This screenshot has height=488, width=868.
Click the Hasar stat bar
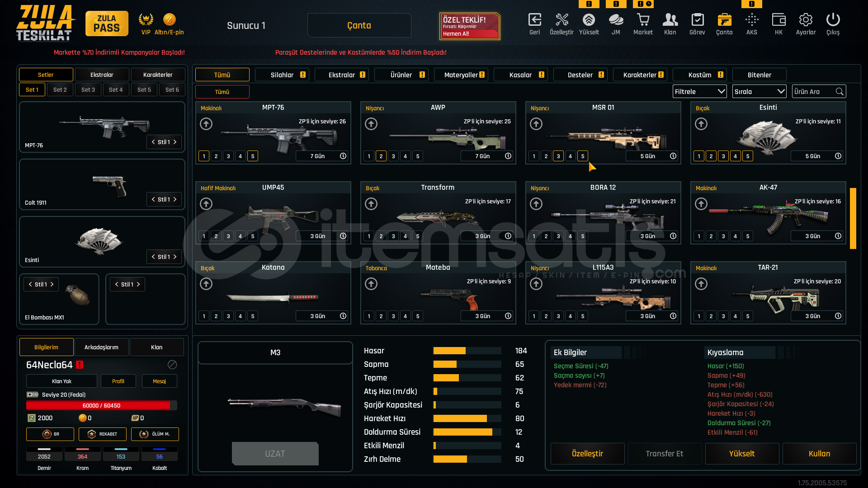click(467, 351)
